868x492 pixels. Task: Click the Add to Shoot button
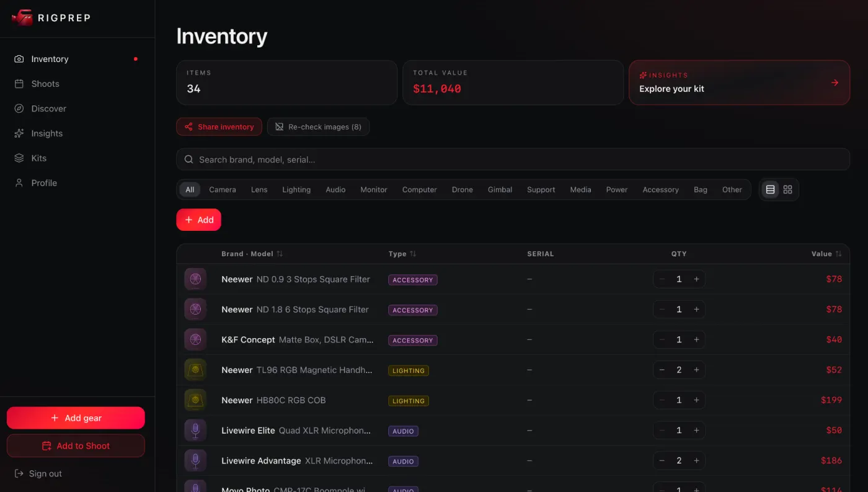click(76, 445)
